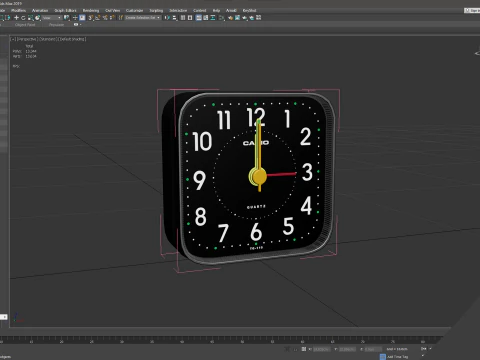
Task: Switch to the Object Paint ribbon tab
Action: pos(25,25)
